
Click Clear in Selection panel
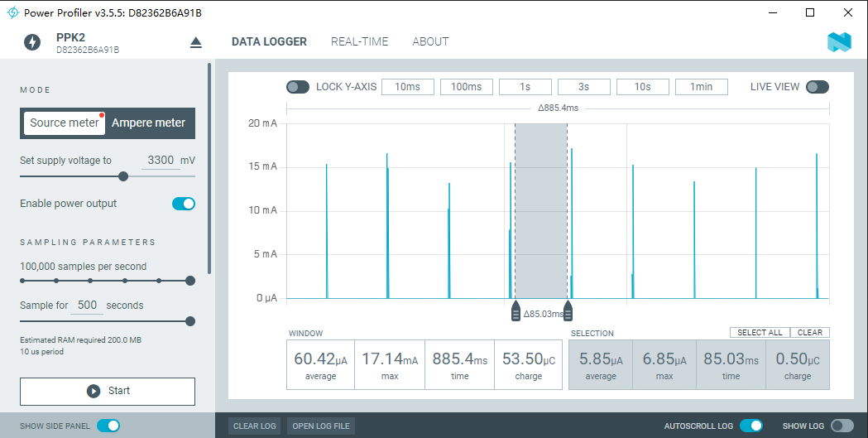[810, 332]
